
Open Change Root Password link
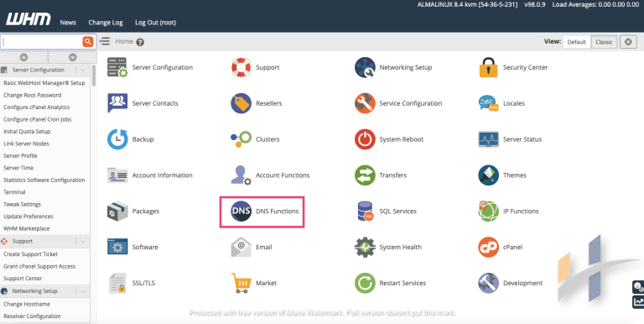point(32,95)
